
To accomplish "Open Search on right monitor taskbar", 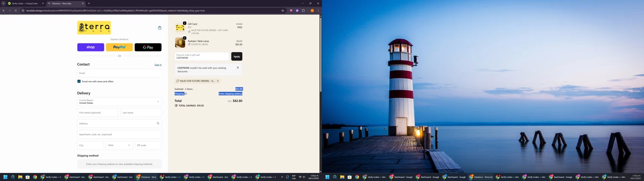I will click(x=335, y=177).
